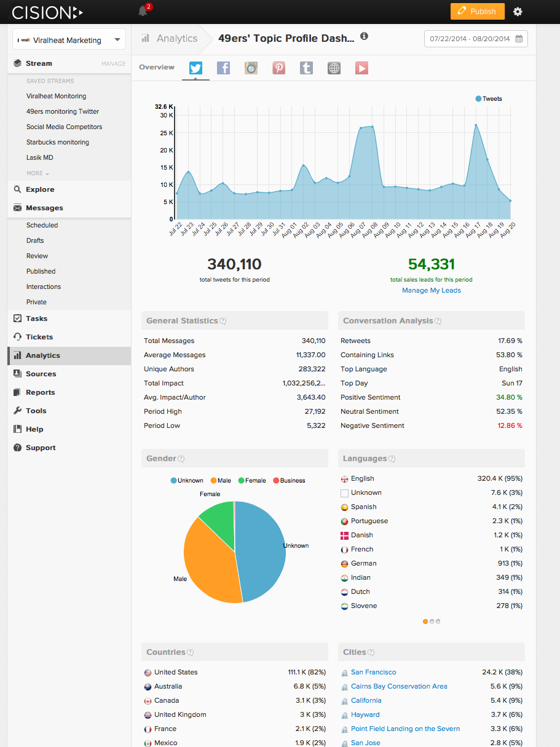This screenshot has height=747, width=560.
Task: Open the Viralheat Marketing account dropdown
Action: 68,39
